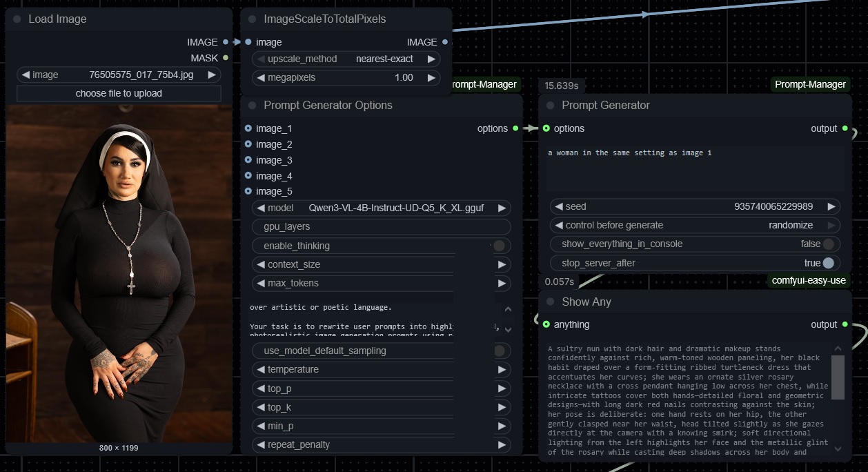Click the image_3 input socket

tap(248, 160)
